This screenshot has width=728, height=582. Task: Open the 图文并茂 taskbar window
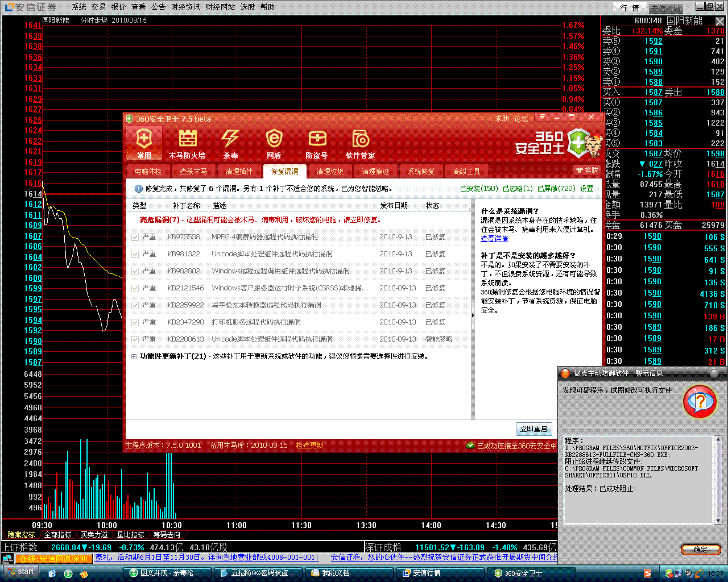click(x=169, y=573)
